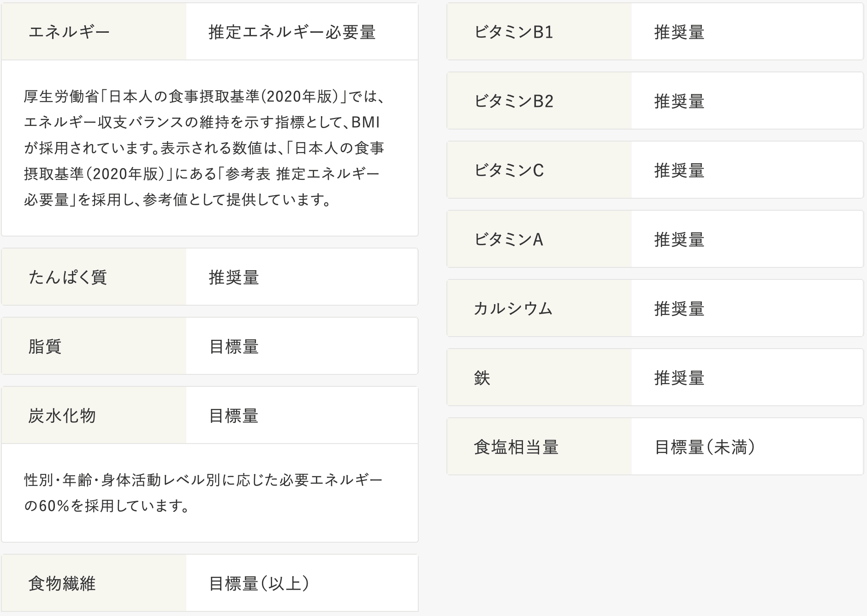Screen dimensions: 867x616
Task: Click 推奨量 value in the 鉄 row
Action: click(679, 378)
